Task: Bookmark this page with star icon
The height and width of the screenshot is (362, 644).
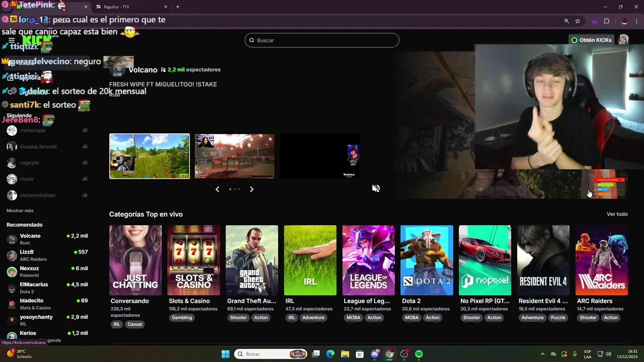Action: pos(578,21)
